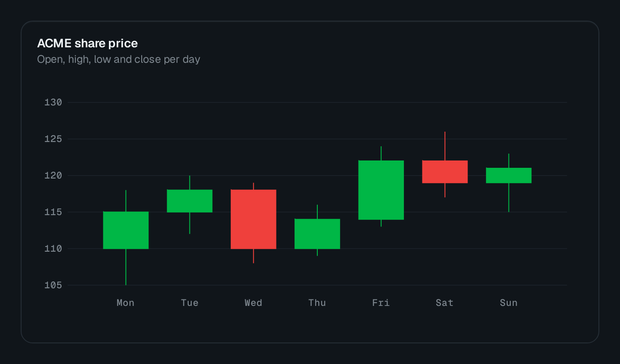620x364 pixels.
Task: Click the "110" y-axis value
Action: pos(53,249)
